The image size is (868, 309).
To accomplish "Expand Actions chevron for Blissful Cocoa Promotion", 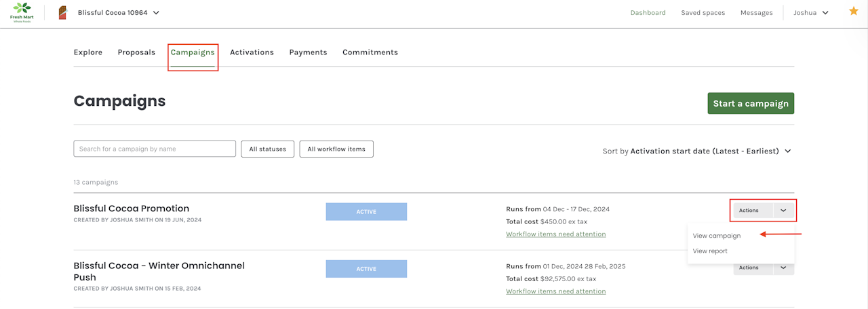I will tap(783, 211).
